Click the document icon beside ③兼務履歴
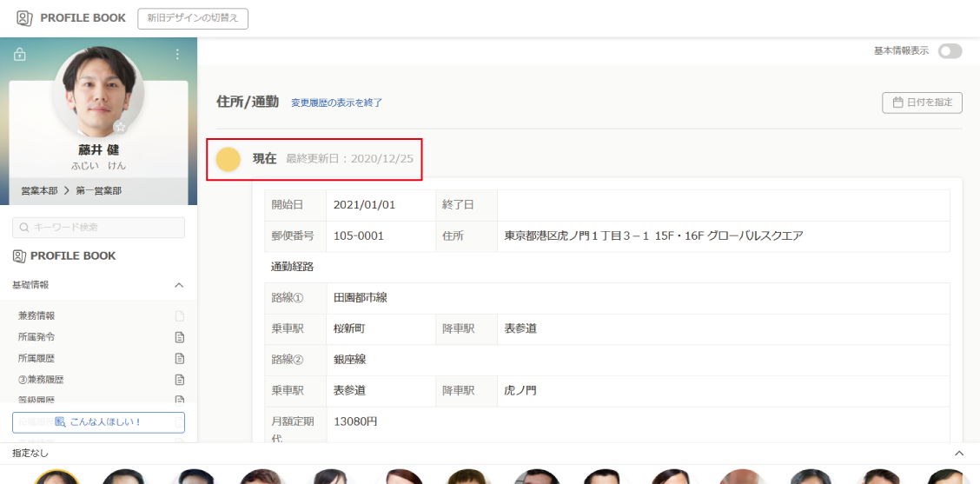 (180, 380)
